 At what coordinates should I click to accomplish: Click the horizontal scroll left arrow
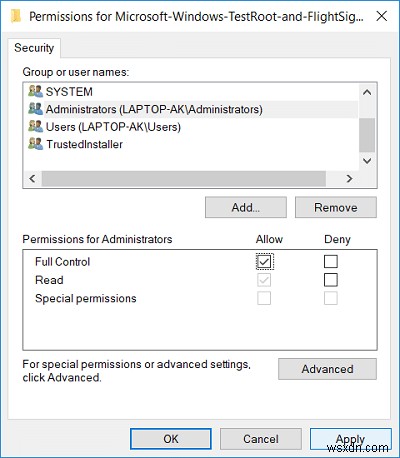tap(32, 179)
